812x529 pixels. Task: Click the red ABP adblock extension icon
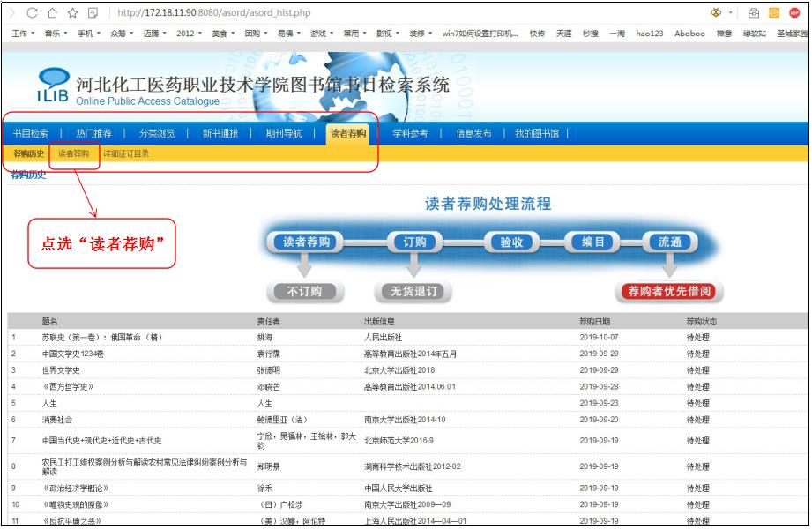tap(793, 13)
